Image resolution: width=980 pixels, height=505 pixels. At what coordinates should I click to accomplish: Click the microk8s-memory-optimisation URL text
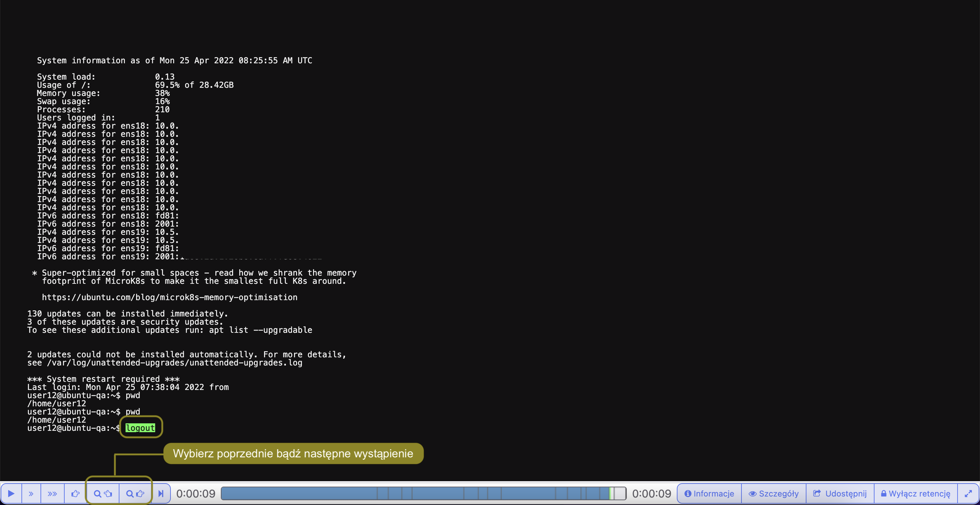[170, 297]
